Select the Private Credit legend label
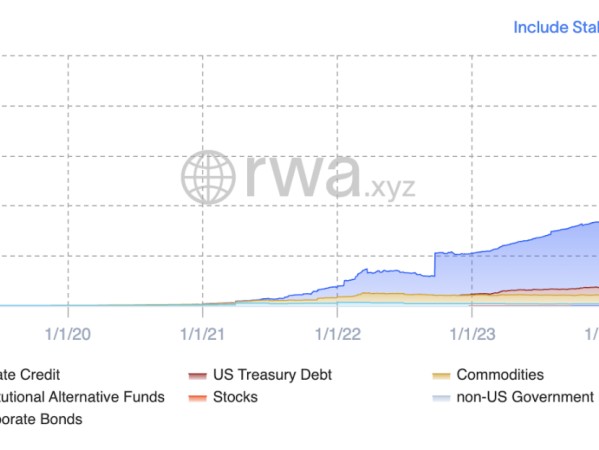Screen dimensions: 599x450 [x=30, y=375]
